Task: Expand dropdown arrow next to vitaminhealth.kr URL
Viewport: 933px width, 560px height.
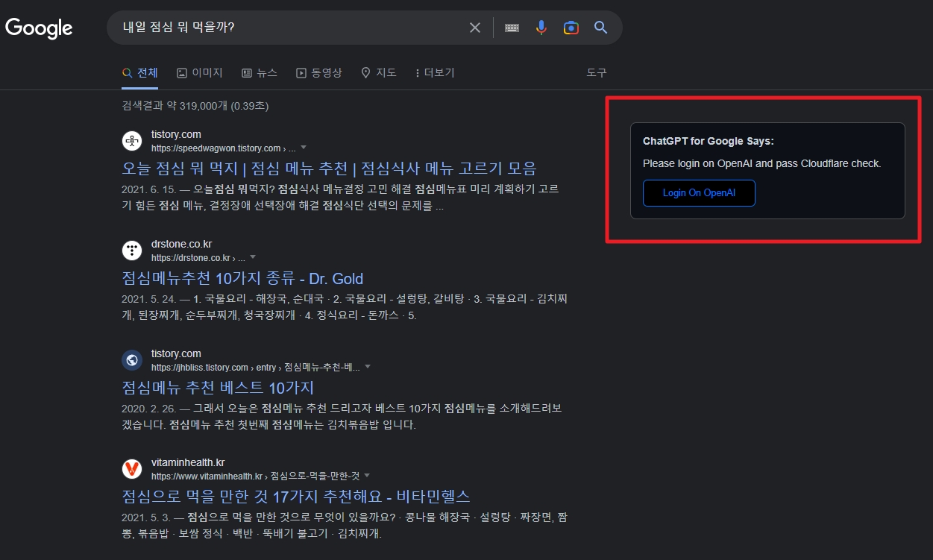Action: click(x=367, y=476)
